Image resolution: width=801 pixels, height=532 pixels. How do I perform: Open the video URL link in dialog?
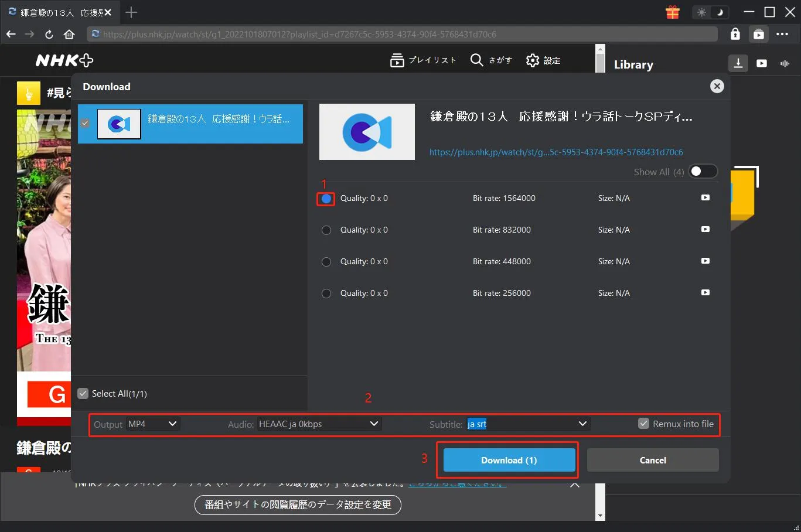pos(556,152)
